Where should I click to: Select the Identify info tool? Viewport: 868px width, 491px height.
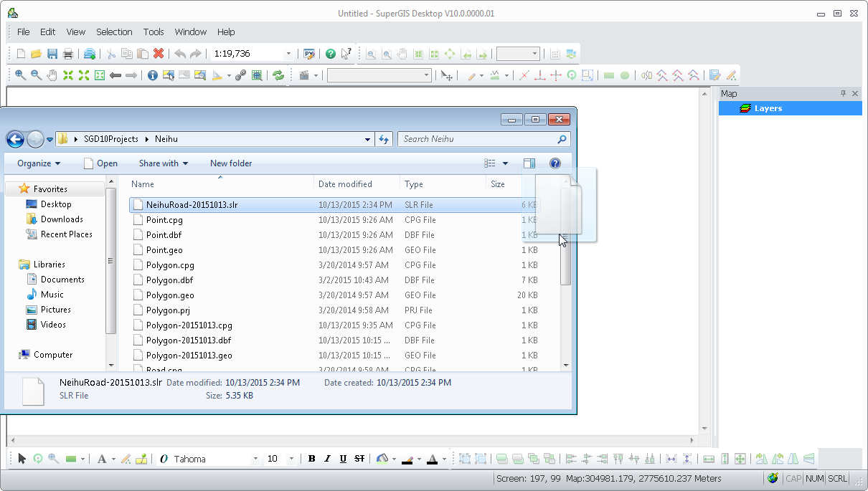click(x=153, y=75)
